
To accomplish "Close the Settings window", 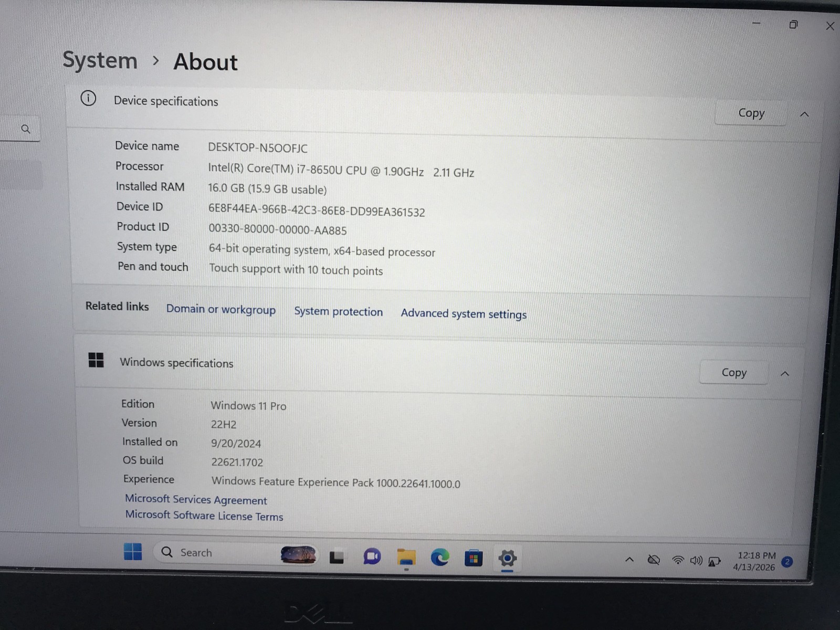I will point(830,26).
